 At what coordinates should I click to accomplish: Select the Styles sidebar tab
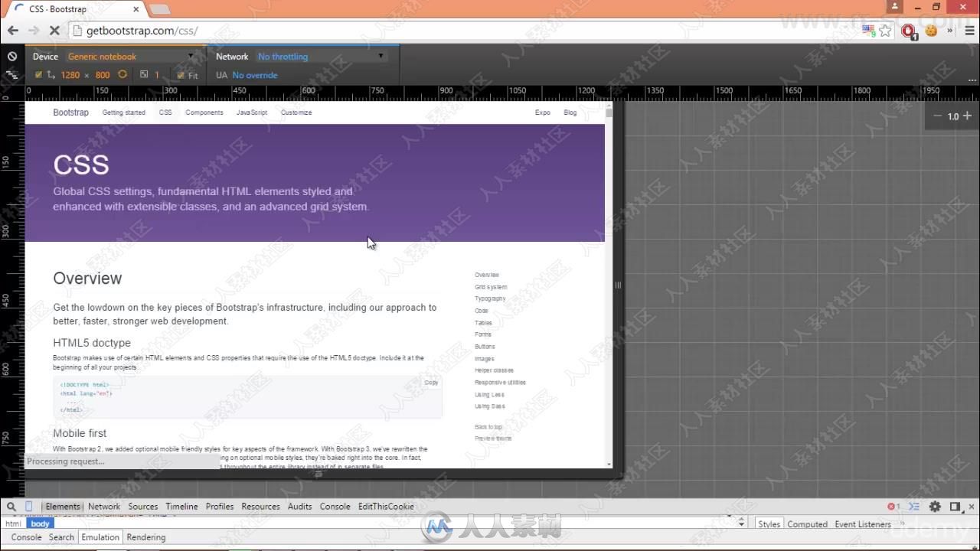pyautogui.click(x=769, y=524)
